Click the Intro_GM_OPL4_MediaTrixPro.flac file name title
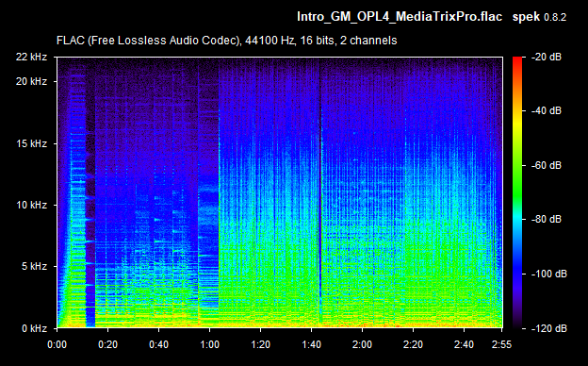 pyautogui.click(x=400, y=17)
